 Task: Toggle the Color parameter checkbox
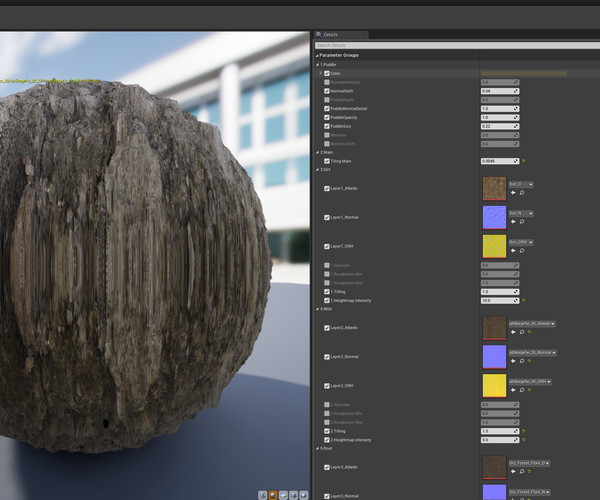(x=327, y=73)
